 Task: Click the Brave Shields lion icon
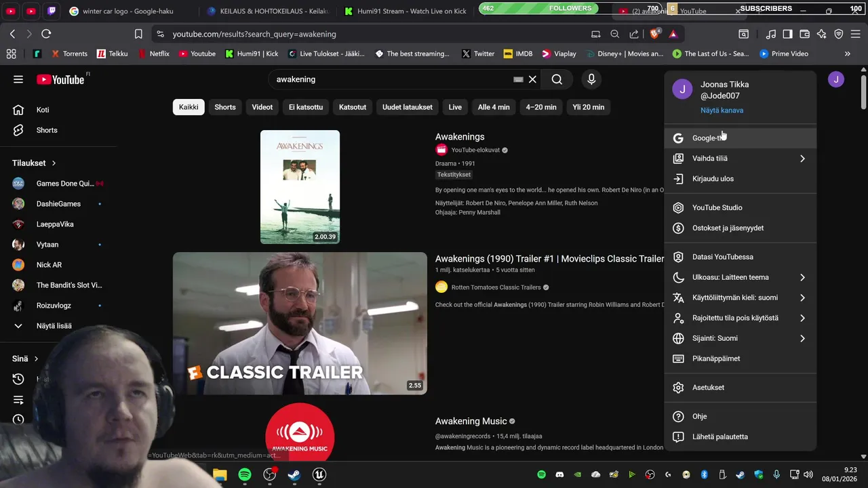655,33
